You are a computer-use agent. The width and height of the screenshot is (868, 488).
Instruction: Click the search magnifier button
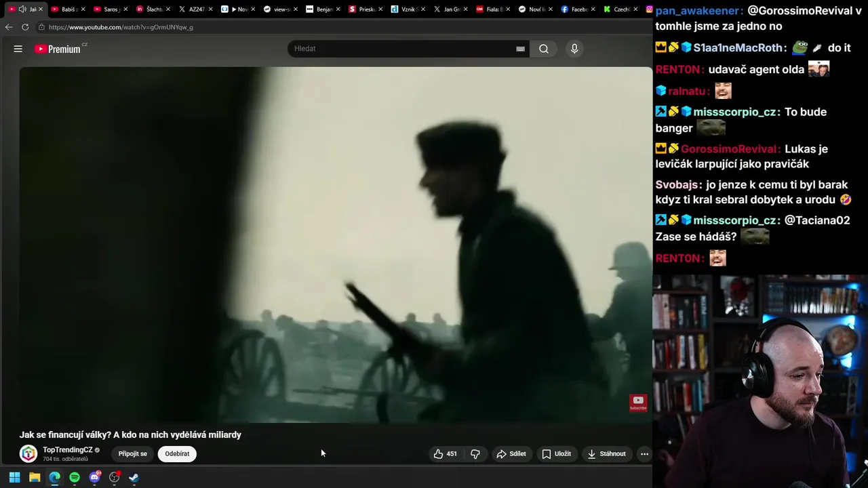point(544,49)
